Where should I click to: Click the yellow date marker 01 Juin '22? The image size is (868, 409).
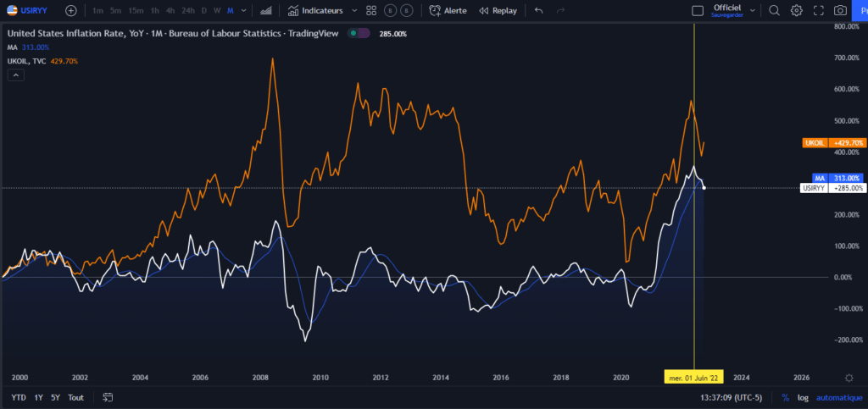click(x=694, y=378)
